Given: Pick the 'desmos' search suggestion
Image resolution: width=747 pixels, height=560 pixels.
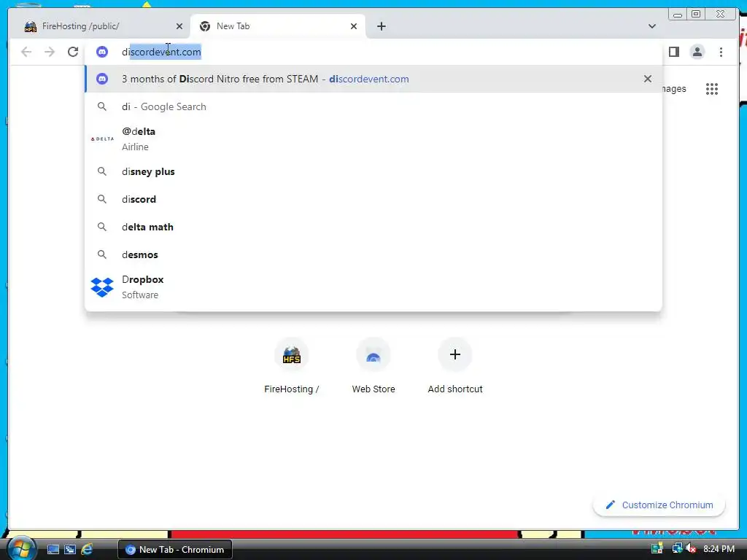Looking at the screenshot, I should click(x=373, y=254).
